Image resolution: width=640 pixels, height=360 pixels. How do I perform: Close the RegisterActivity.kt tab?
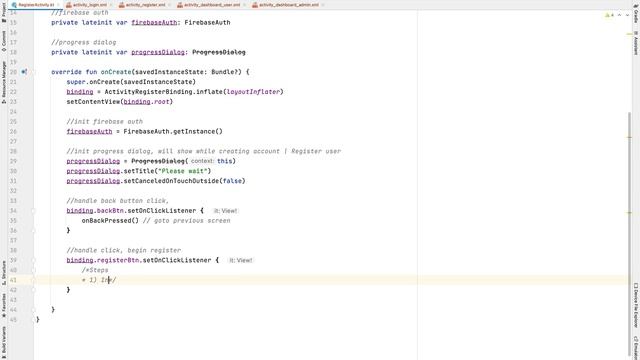58,5
